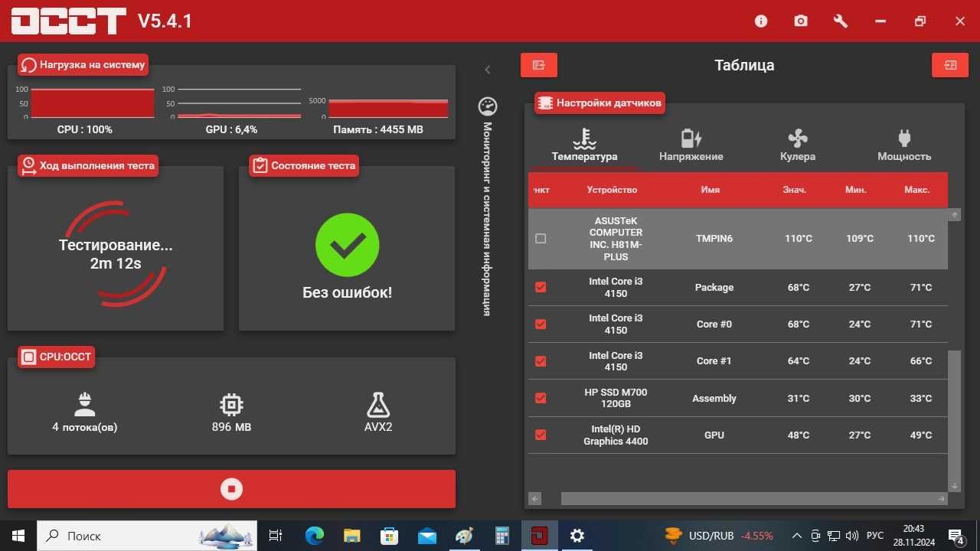
Task: Click the Знач. column header
Action: point(795,190)
